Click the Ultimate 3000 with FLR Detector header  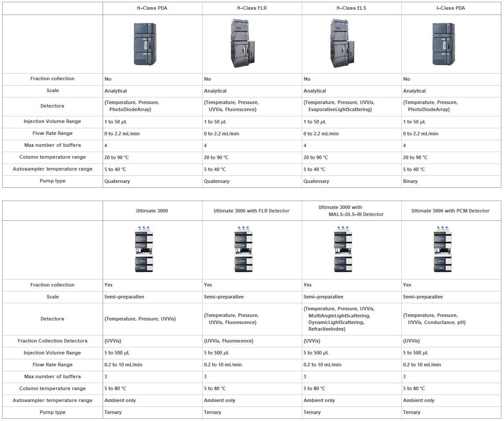pyautogui.click(x=252, y=211)
